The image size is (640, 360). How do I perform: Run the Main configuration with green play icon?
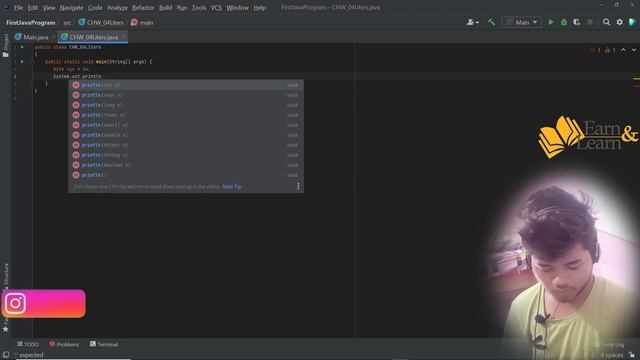[551, 22]
